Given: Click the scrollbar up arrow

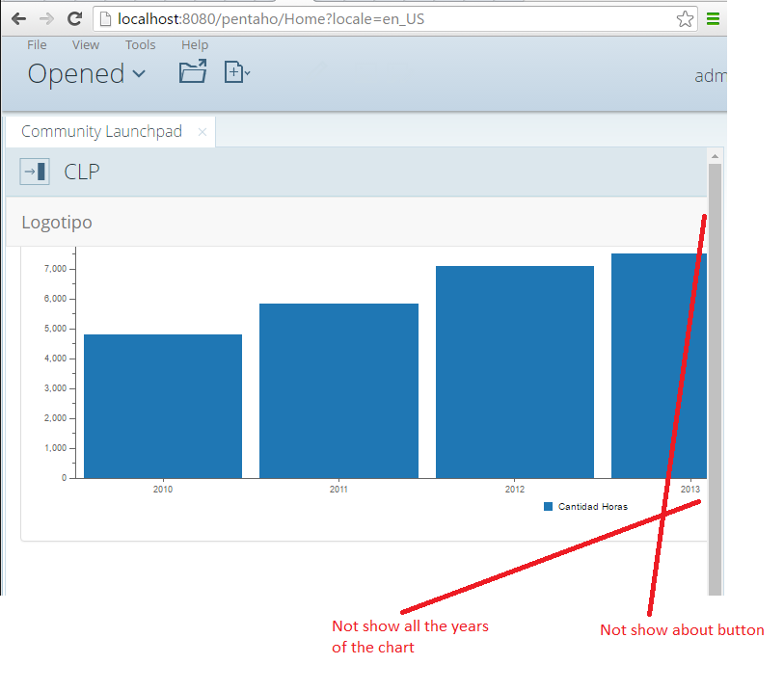Looking at the screenshot, I should click(x=715, y=156).
